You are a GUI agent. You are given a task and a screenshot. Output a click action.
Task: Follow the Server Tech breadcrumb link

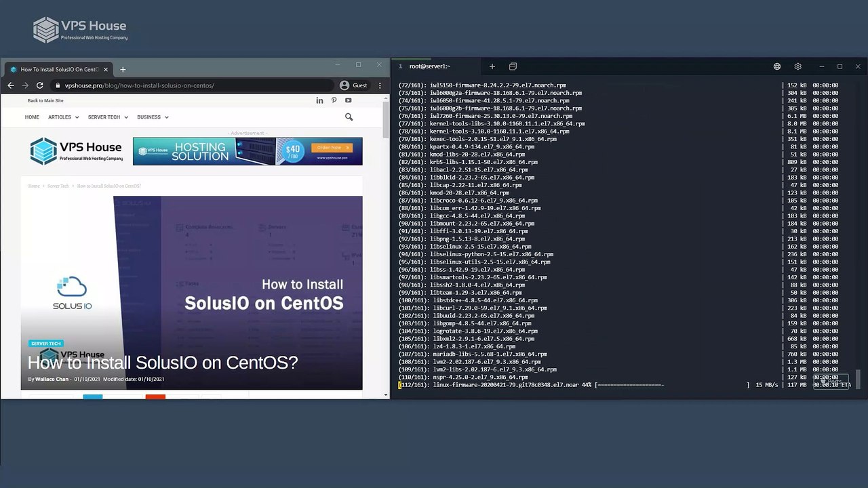[x=58, y=186]
